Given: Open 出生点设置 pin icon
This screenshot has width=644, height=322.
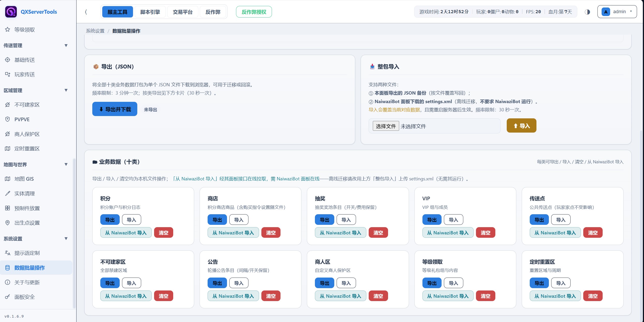Looking at the screenshot, I should point(7,223).
